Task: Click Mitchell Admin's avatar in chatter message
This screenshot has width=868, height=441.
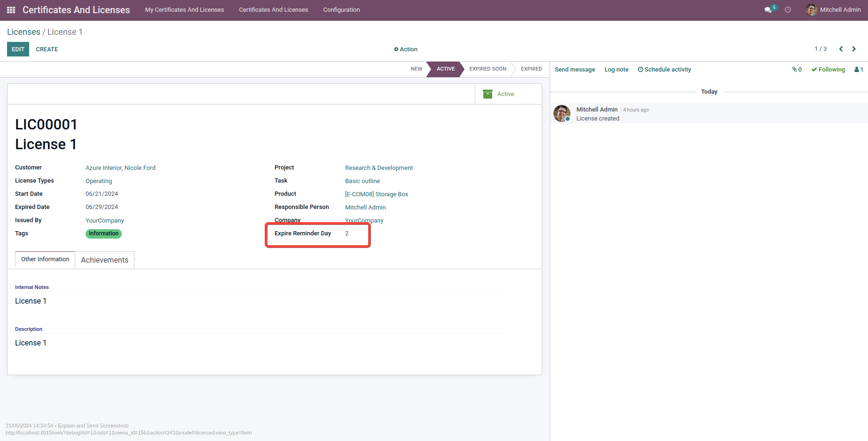Action: (562, 113)
